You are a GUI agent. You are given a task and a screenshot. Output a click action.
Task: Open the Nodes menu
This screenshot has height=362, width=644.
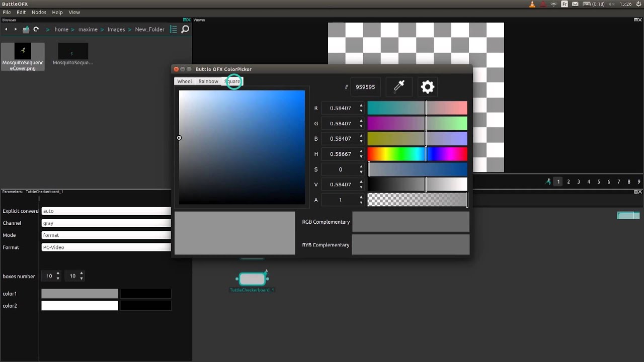coord(39,12)
